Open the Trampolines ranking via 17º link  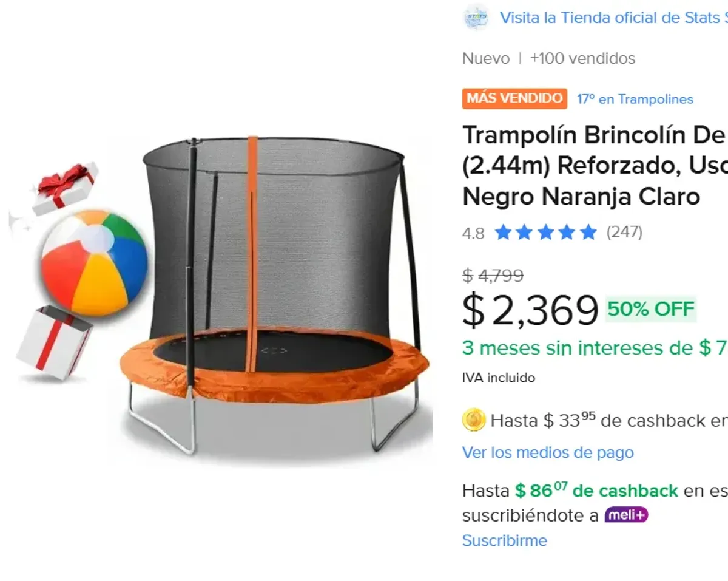tap(634, 99)
